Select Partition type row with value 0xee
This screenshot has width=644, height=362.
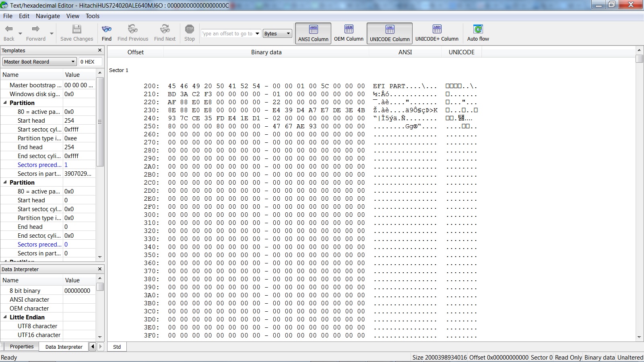tap(48, 138)
